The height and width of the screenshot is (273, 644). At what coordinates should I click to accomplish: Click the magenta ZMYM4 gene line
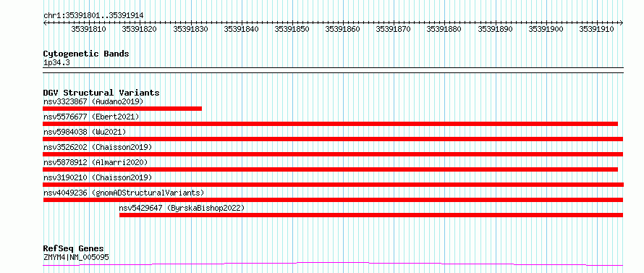tap(333, 264)
